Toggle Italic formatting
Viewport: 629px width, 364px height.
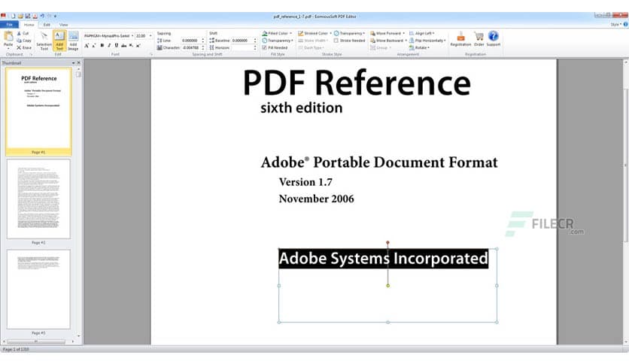(109, 46)
